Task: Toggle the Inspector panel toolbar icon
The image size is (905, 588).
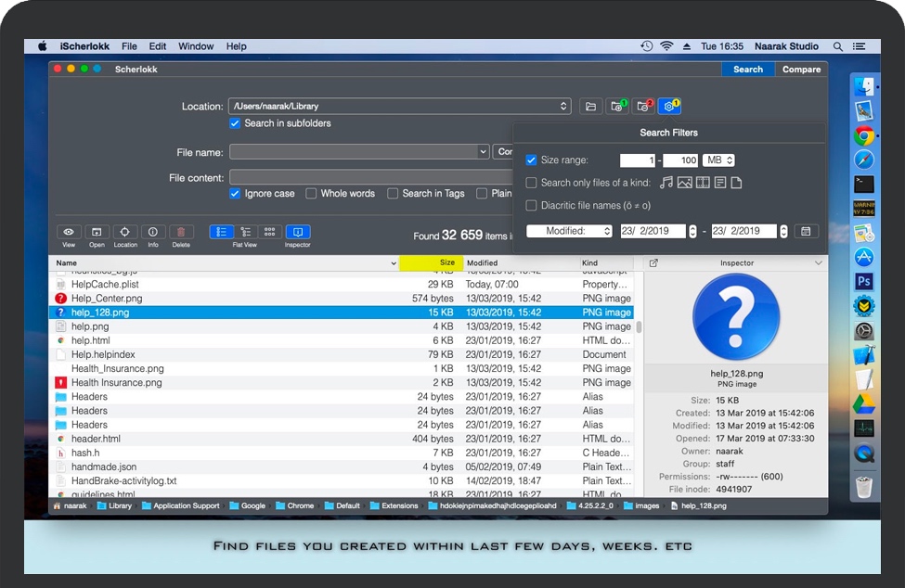Action: click(298, 233)
